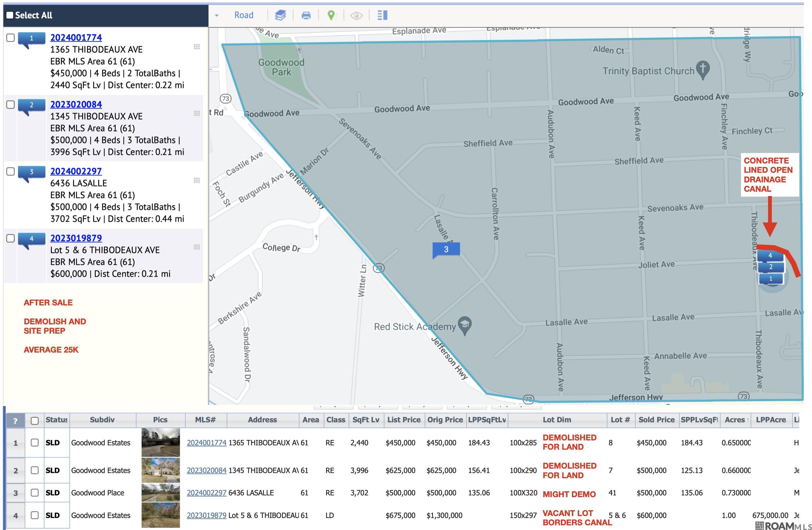The image size is (812, 530).
Task: Open the Road map type selector
Action: (244, 15)
